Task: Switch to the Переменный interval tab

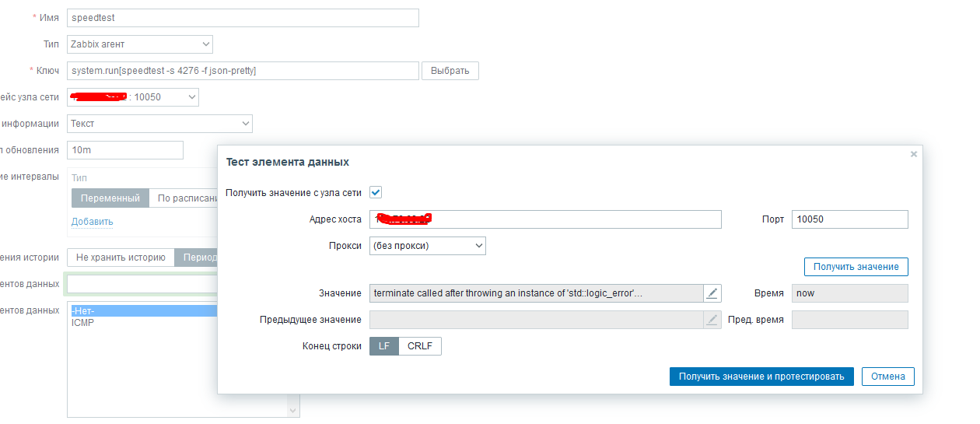Action: 110,198
